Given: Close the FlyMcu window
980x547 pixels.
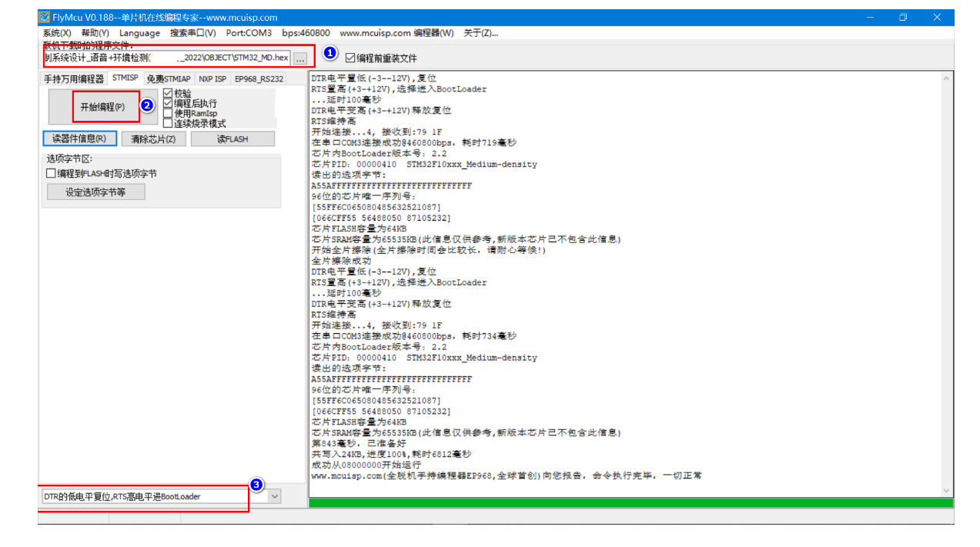Looking at the screenshot, I should [x=937, y=18].
